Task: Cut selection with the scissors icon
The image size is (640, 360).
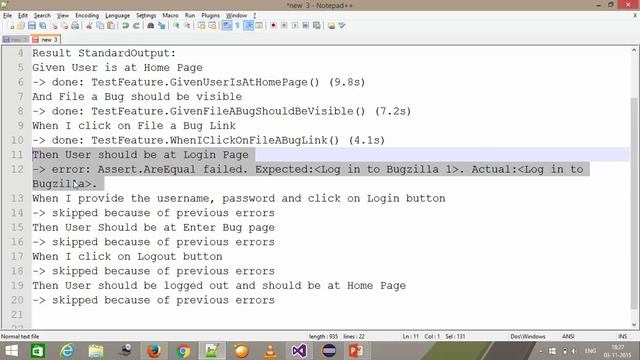Action: pyautogui.click(x=89, y=26)
